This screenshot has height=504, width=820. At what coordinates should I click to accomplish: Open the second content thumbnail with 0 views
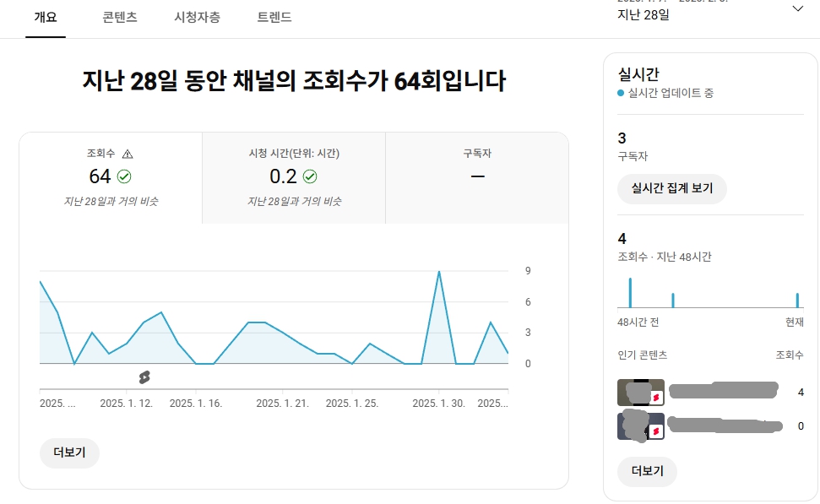tap(641, 426)
